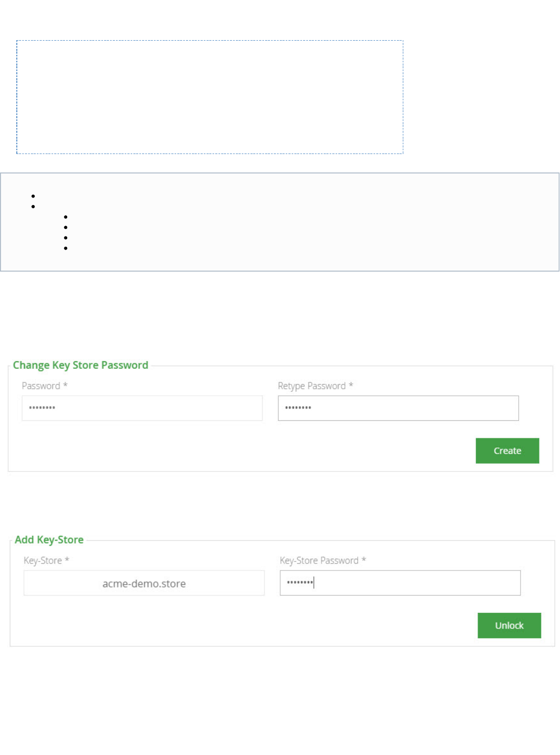Screen dimensions: 560x755
Task: Click the last indented bullet point
Action: click(66, 248)
